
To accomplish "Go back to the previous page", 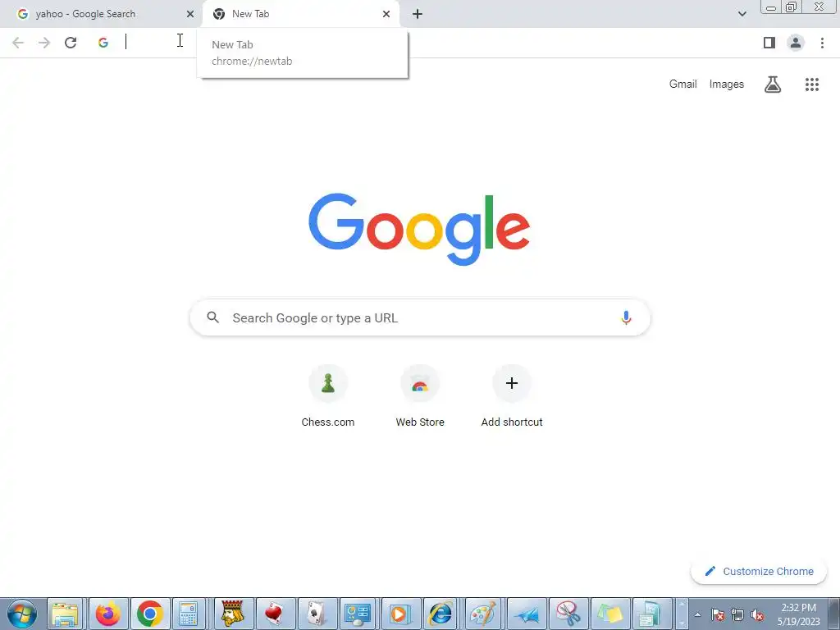I will pos(18,43).
